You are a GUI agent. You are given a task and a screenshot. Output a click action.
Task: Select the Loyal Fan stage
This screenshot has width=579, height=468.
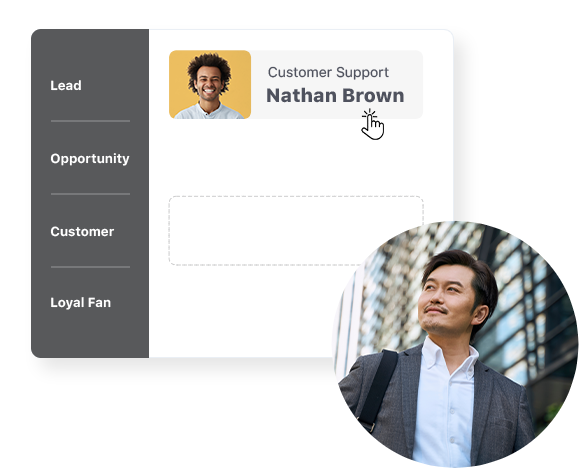[x=80, y=303]
